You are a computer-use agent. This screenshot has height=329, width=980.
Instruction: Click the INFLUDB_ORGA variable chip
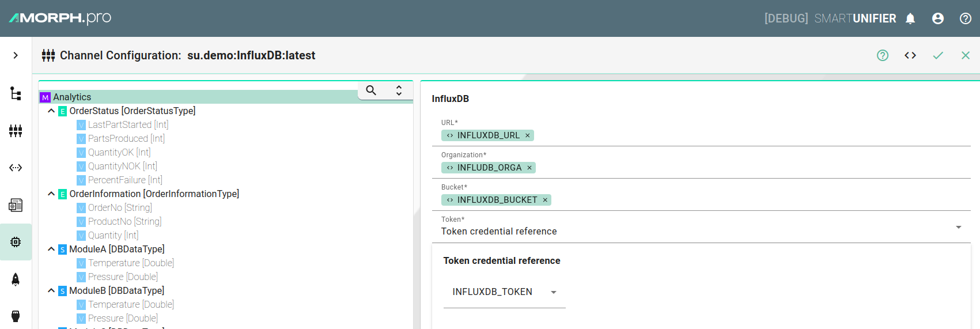coord(489,168)
